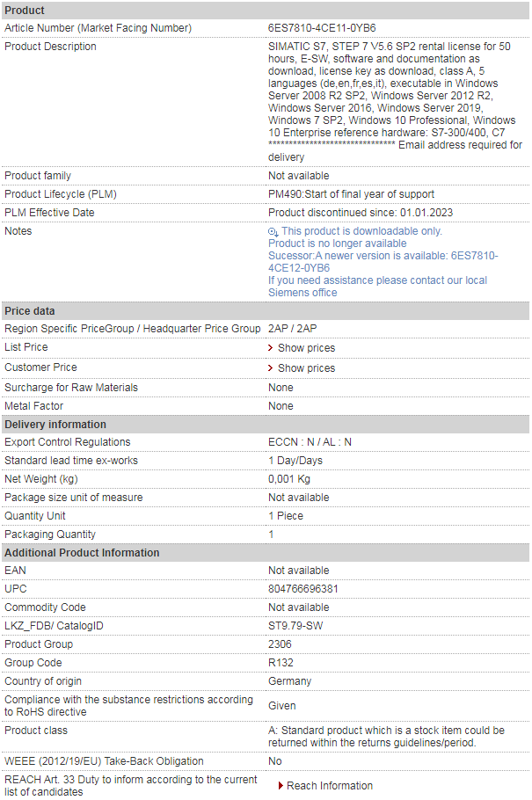Open the local Siemens office assistance link
This screenshot has width=532, height=800.
[x=377, y=287]
